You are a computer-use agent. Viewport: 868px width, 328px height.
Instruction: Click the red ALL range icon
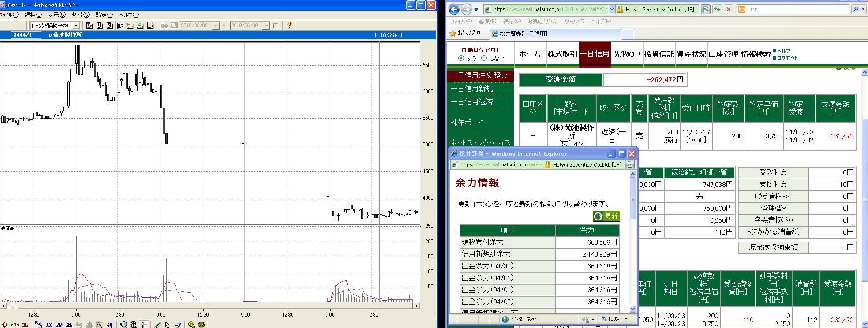click(x=25, y=324)
